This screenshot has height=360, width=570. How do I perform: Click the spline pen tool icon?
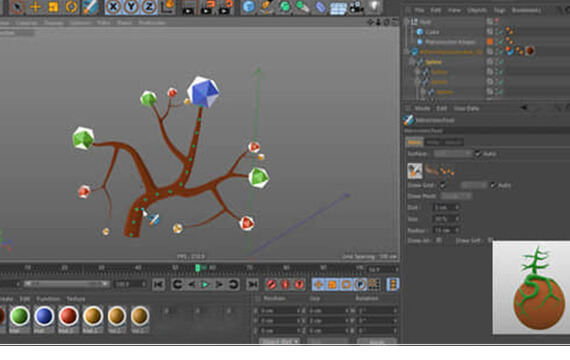266,7
